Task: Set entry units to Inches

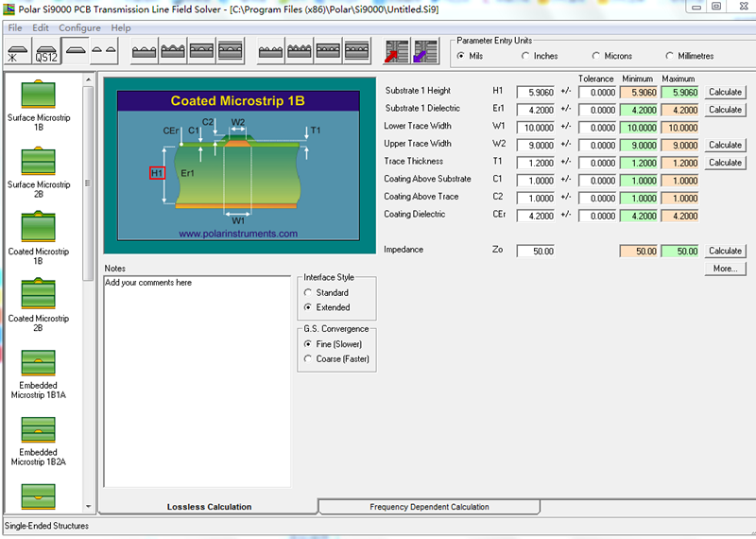Action: 539,56
